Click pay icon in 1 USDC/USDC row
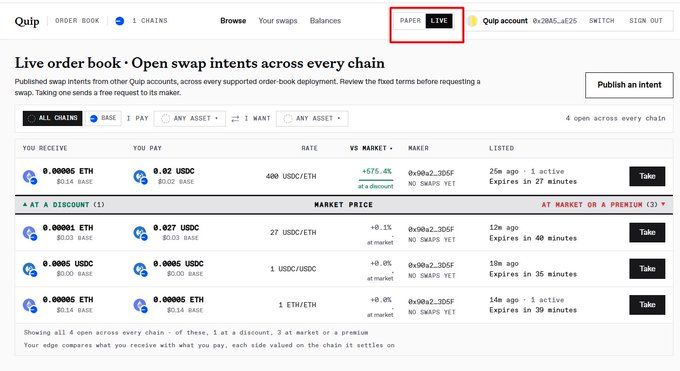Image resolution: width=680 pixels, height=371 pixels. click(x=140, y=269)
